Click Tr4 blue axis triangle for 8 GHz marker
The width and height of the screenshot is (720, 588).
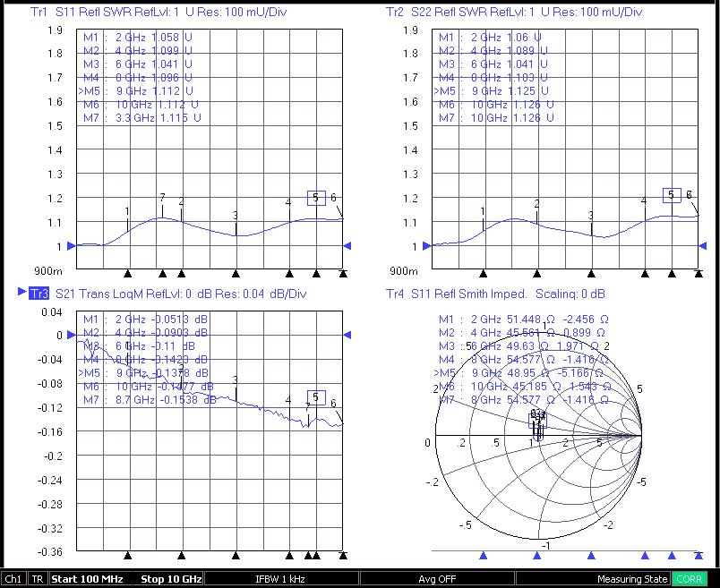(645, 556)
